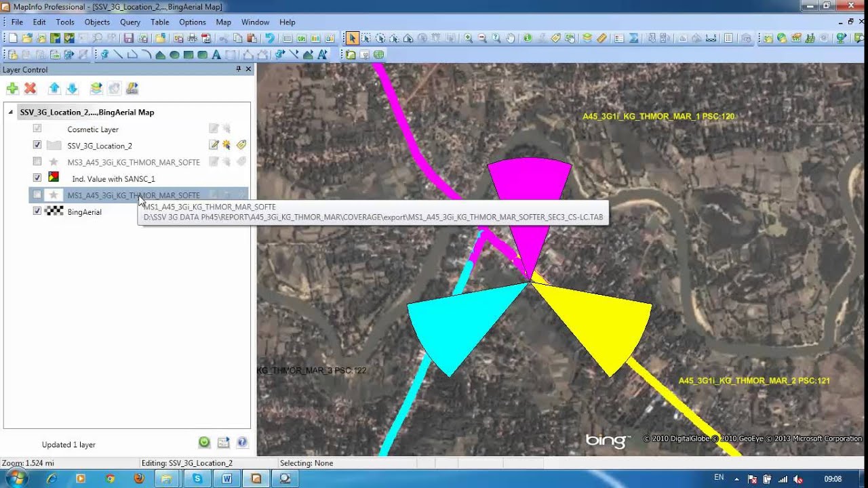The image size is (868, 488).
Task: Open Word from taskbar
Action: click(x=226, y=479)
